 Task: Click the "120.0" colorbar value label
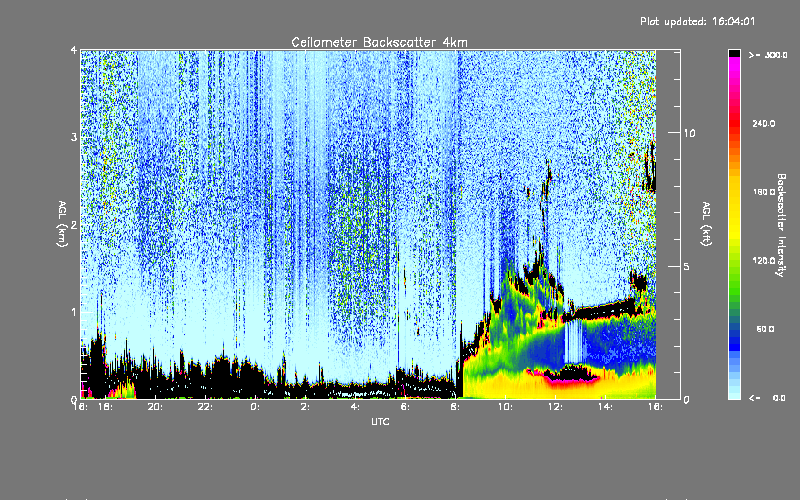tap(764, 261)
